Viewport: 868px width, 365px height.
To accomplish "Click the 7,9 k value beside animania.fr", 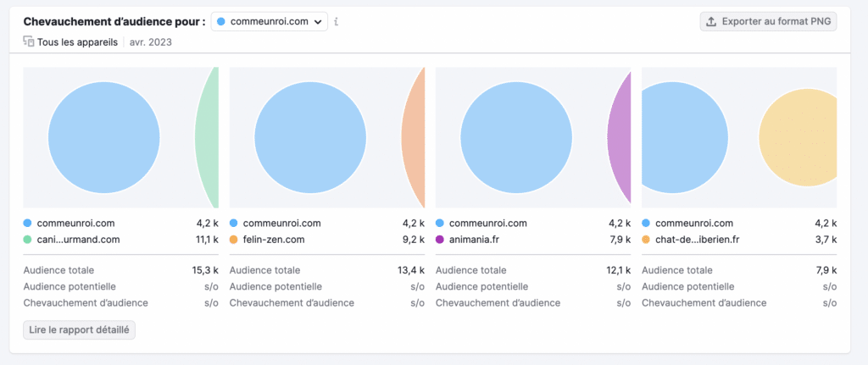I will click(x=620, y=240).
